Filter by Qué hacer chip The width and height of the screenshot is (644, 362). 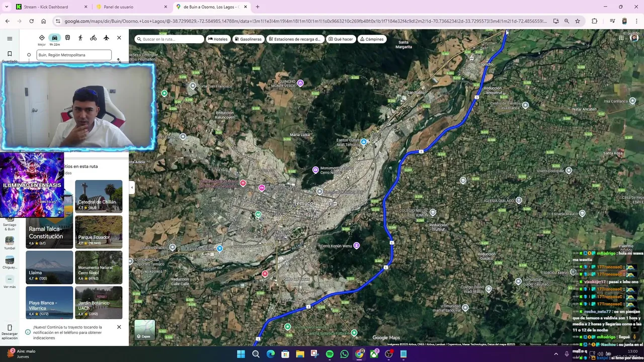[x=341, y=39]
